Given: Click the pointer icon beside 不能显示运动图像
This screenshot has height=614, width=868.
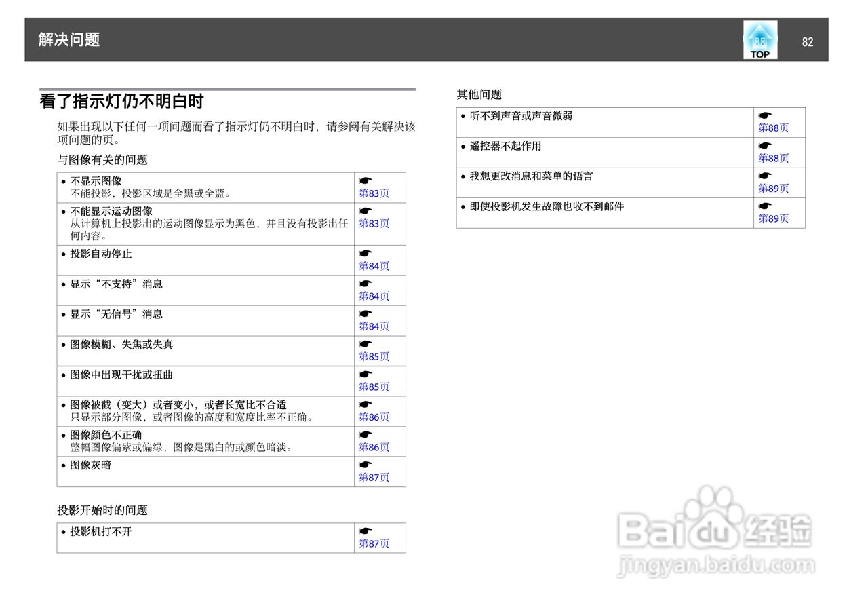Looking at the screenshot, I should (x=365, y=211).
